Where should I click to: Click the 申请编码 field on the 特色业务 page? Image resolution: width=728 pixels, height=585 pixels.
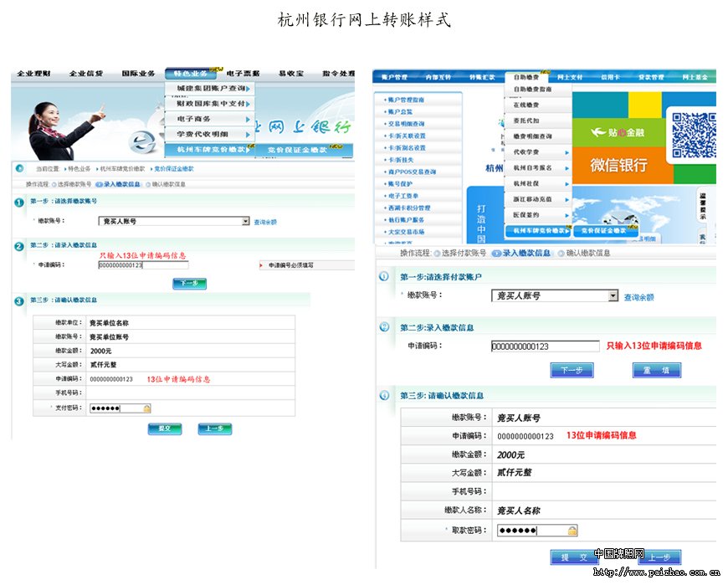point(143,265)
